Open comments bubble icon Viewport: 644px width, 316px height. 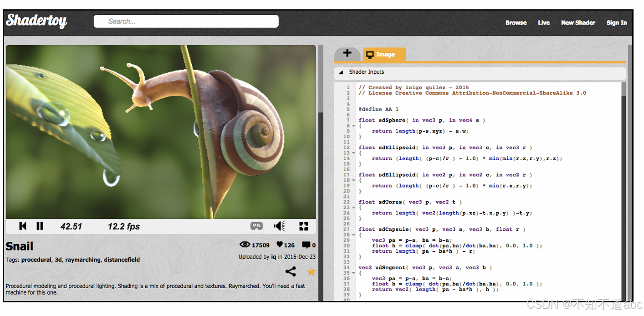tap(306, 245)
